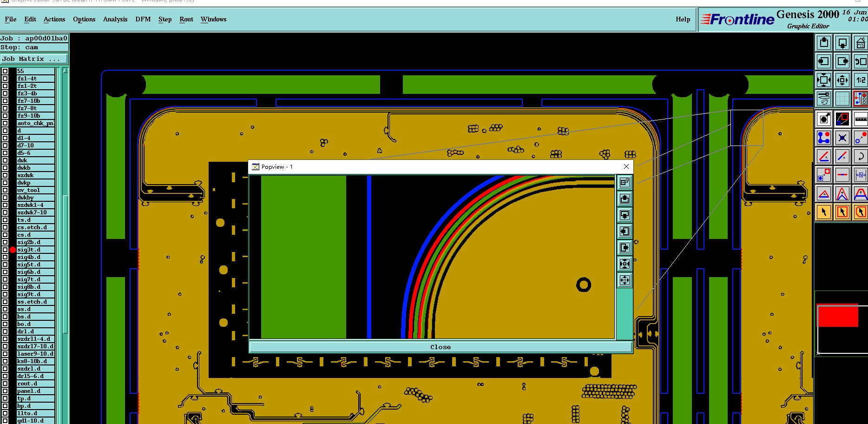
Task: Click the pan right icon in main toolbar
Action: point(842,61)
